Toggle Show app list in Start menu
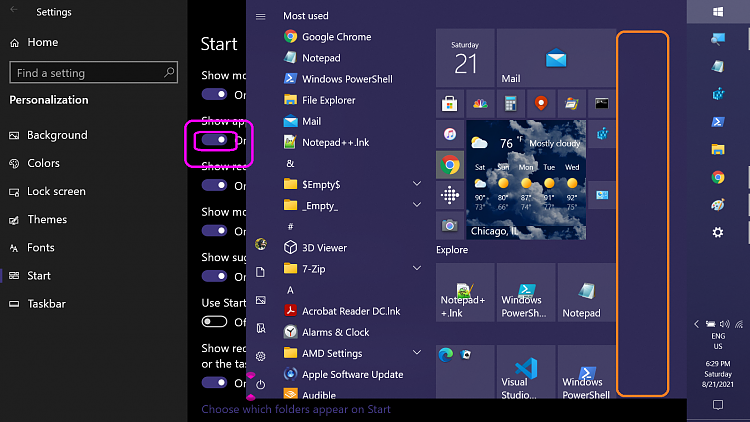 (214, 140)
